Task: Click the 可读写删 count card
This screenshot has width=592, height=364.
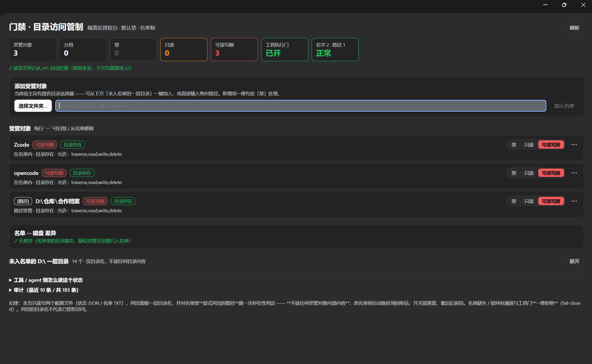Action: tap(234, 50)
